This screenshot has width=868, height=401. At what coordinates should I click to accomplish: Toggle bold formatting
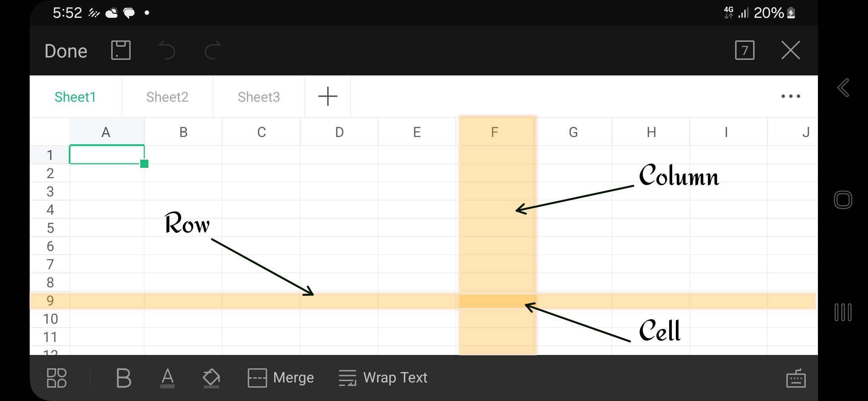[x=124, y=378]
